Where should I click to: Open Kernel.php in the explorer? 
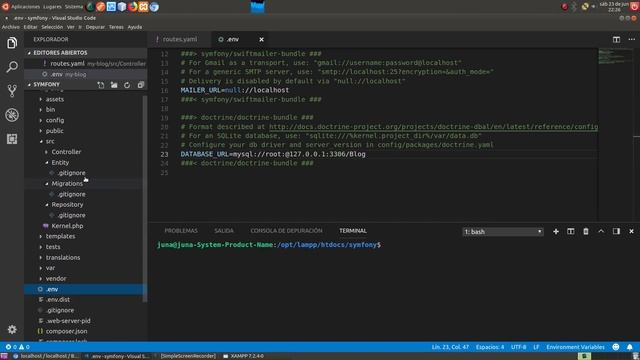tap(67, 226)
